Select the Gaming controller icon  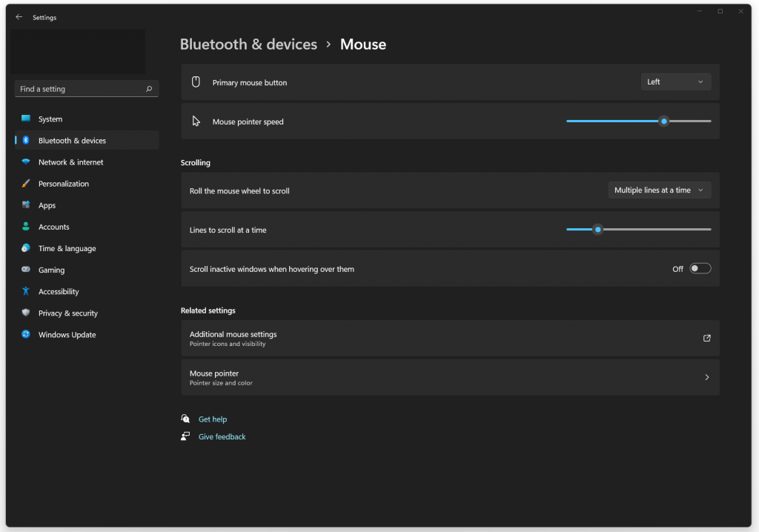tap(26, 270)
